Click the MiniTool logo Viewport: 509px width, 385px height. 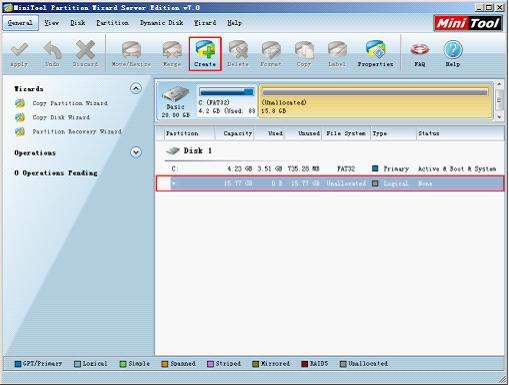[x=468, y=23]
